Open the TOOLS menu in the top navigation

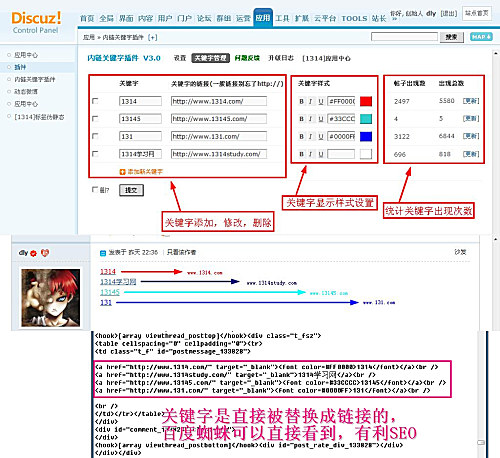pos(354,18)
